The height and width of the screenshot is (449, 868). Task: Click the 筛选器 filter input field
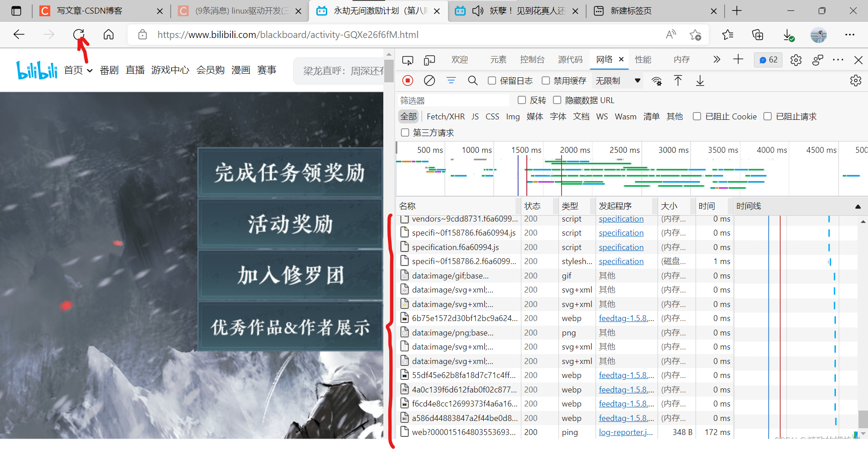[453, 100]
